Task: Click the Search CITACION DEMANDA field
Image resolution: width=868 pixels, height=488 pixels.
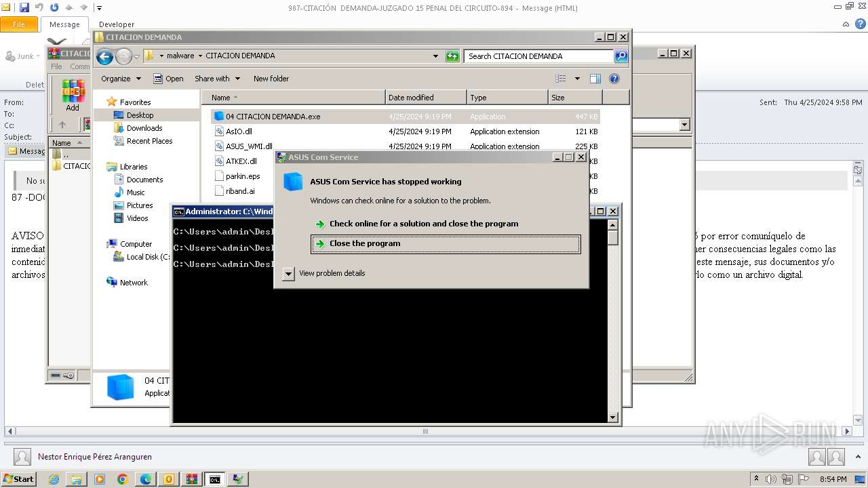Action: click(x=538, y=56)
